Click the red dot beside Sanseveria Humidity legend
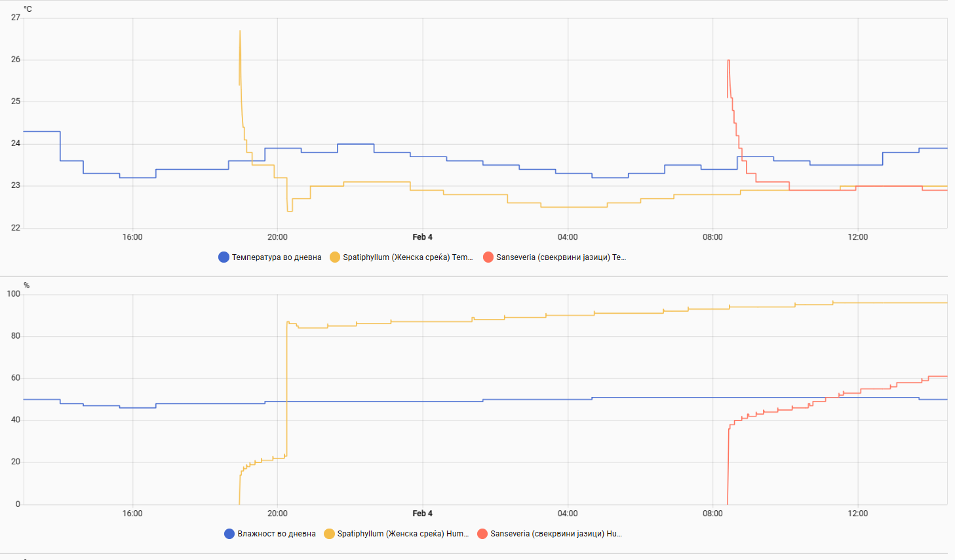 coord(482,534)
